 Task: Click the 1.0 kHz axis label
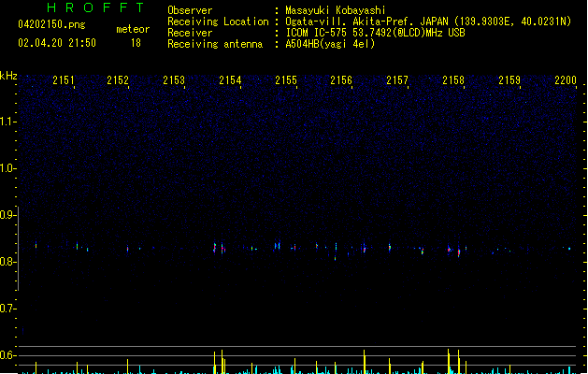pyautogui.click(x=7, y=168)
